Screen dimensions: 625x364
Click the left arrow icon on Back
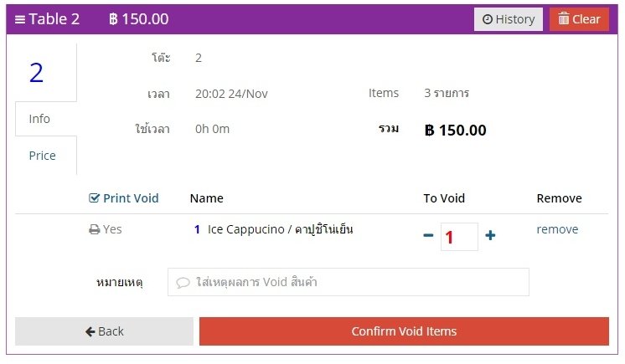[90, 331]
